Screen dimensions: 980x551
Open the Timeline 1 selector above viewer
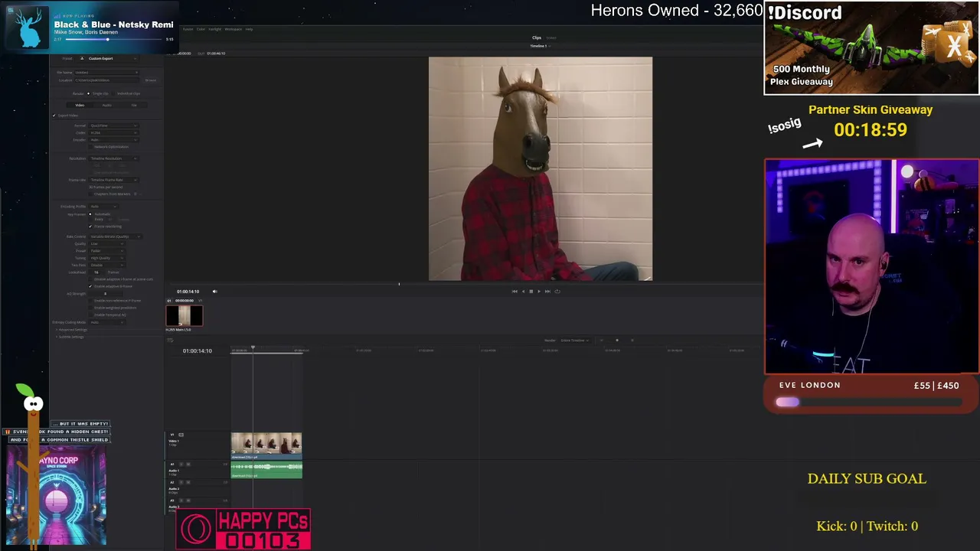coord(539,46)
